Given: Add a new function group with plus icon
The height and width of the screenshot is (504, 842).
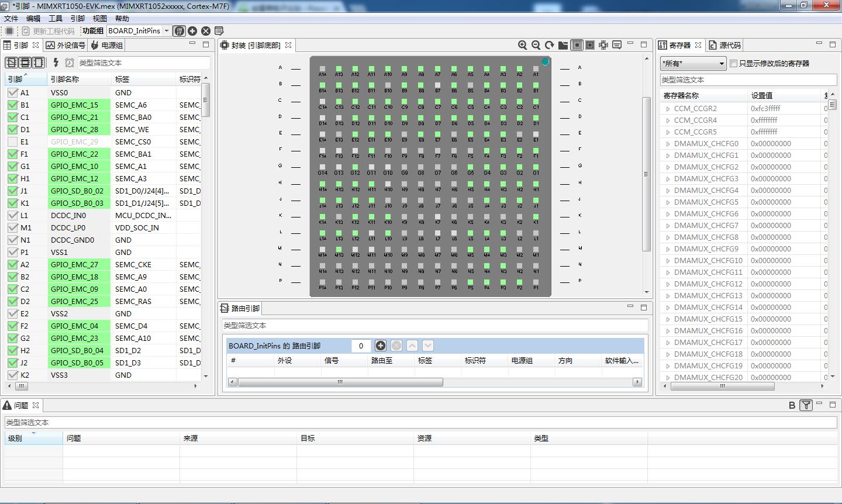Looking at the screenshot, I should tap(192, 31).
